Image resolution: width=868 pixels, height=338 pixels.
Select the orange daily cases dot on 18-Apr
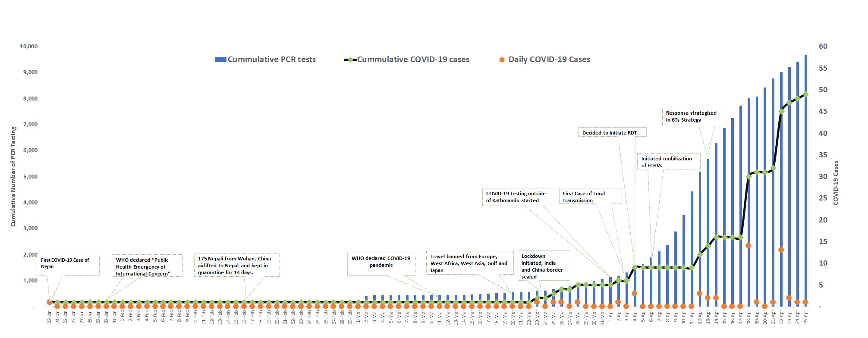748,246
